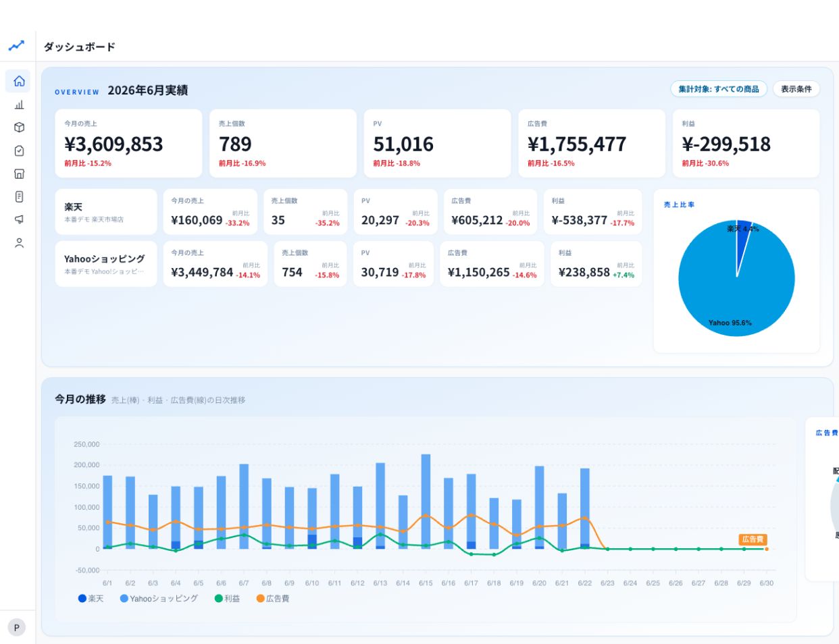Toggle the Yahooショッピング legend item
This screenshot has height=644, width=839.
pos(159,599)
